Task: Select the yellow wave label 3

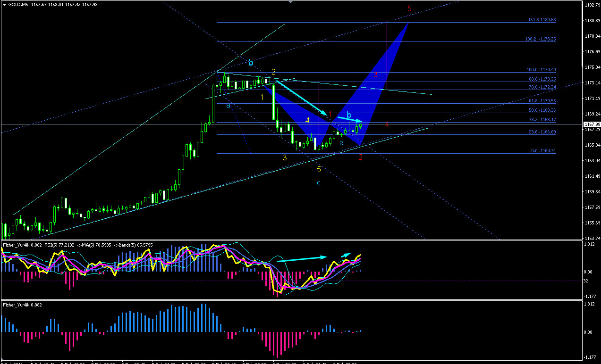Action: click(x=285, y=157)
